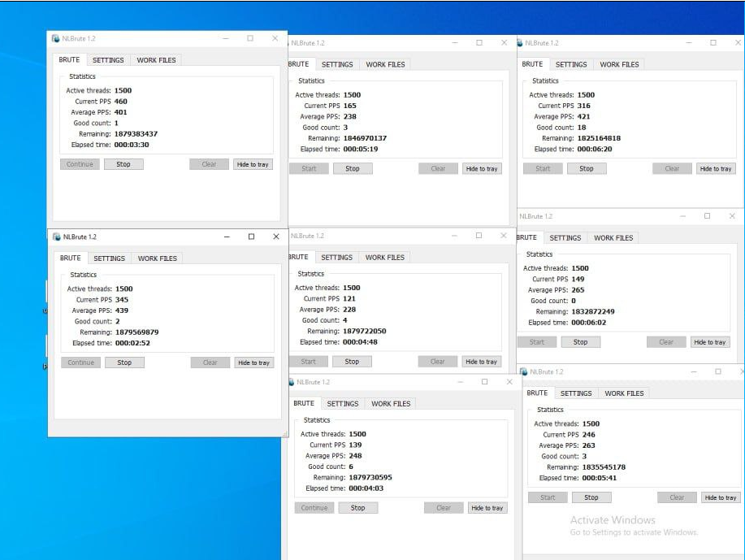Maximize the NLBrute window with elapsed 000:05:19
Screen dimensions: 745x560
point(479,43)
